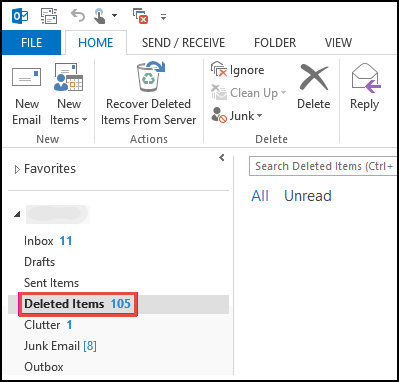Screen dimensions: 399x382
Task: Click the Undo arrow in quick access toolbar
Action: click(x=78, y=16)
